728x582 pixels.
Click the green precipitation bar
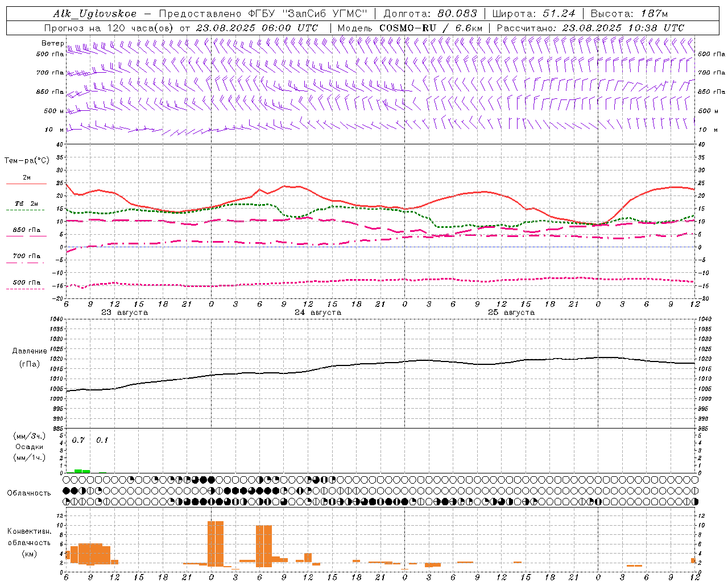click(x=82, y=471)
